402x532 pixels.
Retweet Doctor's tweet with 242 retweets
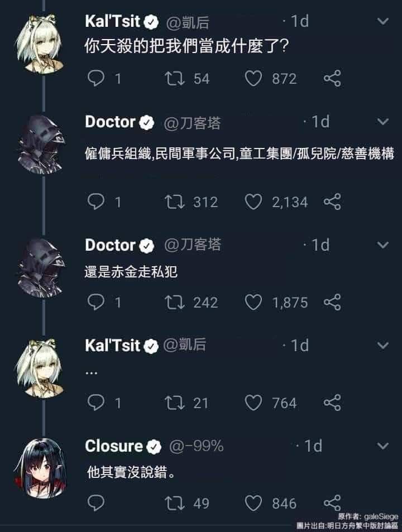(174, 303)
